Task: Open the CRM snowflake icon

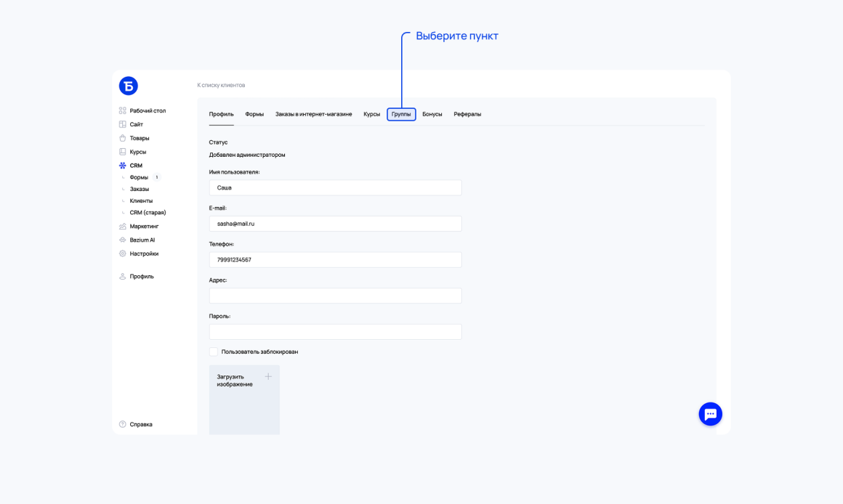Action: (123, 166)
